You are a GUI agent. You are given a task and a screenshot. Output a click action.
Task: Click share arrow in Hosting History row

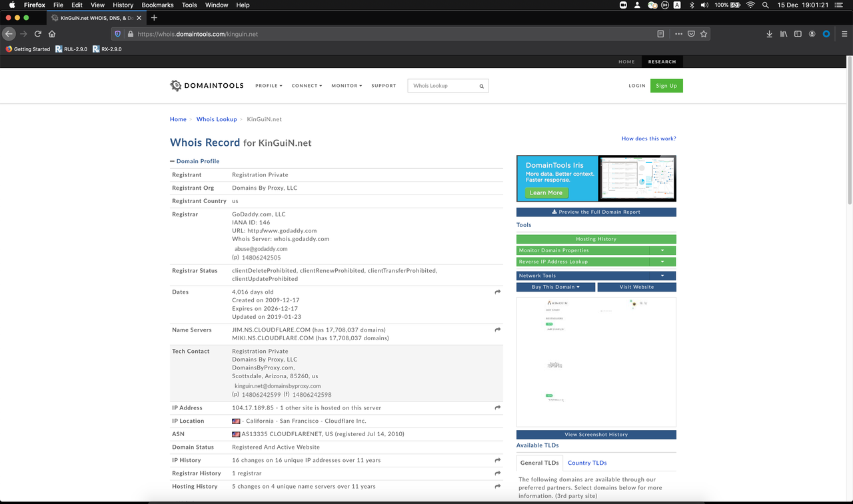(497, 487)
